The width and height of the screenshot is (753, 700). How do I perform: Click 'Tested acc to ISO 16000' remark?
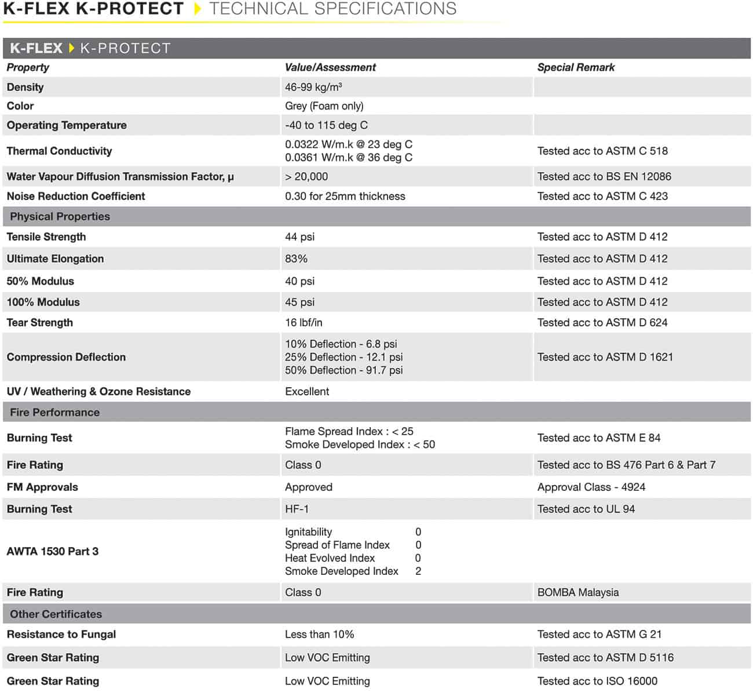[x=597, y=681]
